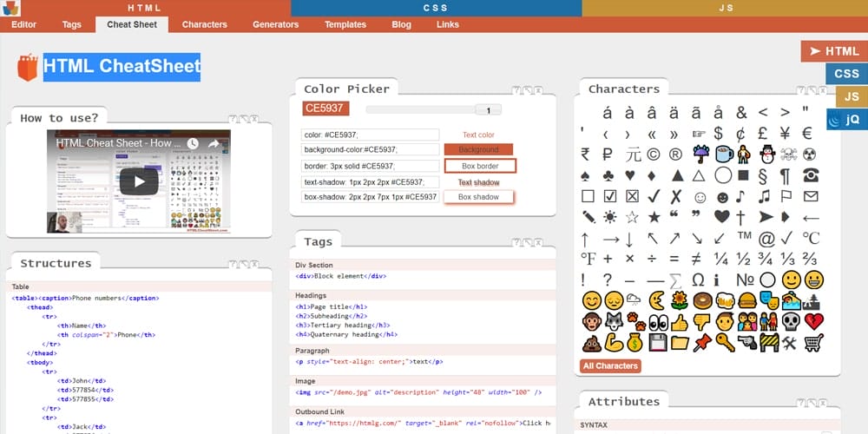Click the Box border preview button
This screenshot has height=434, width=868.
pyautogui.click(x=480, y=166)
